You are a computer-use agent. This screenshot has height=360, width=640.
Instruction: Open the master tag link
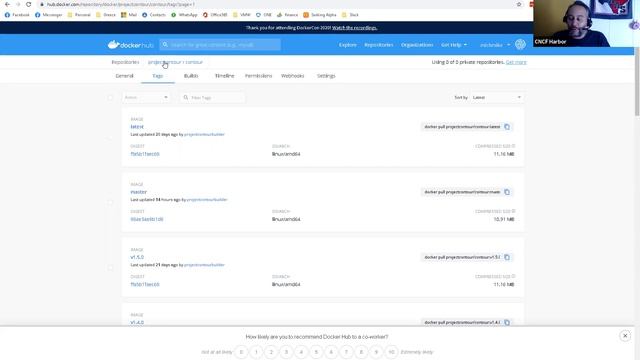click(138, 192)
